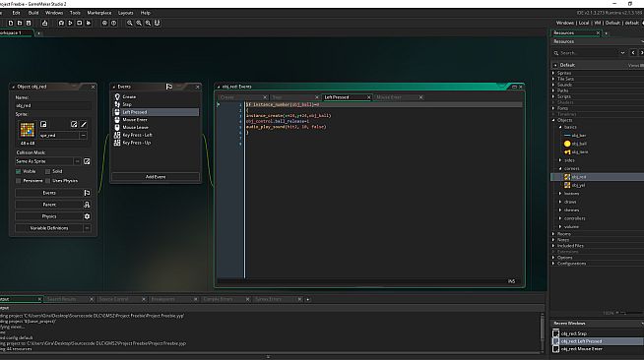Click the Edit Sprite icon in object panel

[x=74, y=124]
